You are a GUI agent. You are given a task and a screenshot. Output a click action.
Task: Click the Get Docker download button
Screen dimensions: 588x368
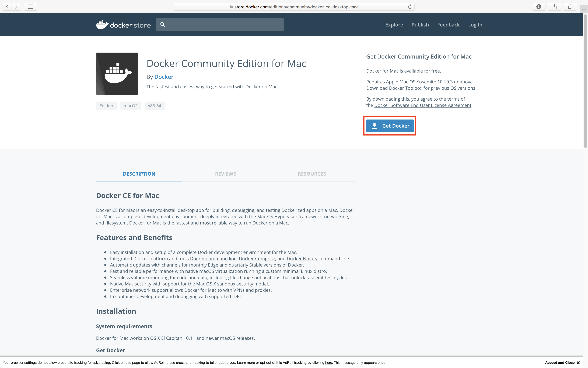tap(390, 126)
